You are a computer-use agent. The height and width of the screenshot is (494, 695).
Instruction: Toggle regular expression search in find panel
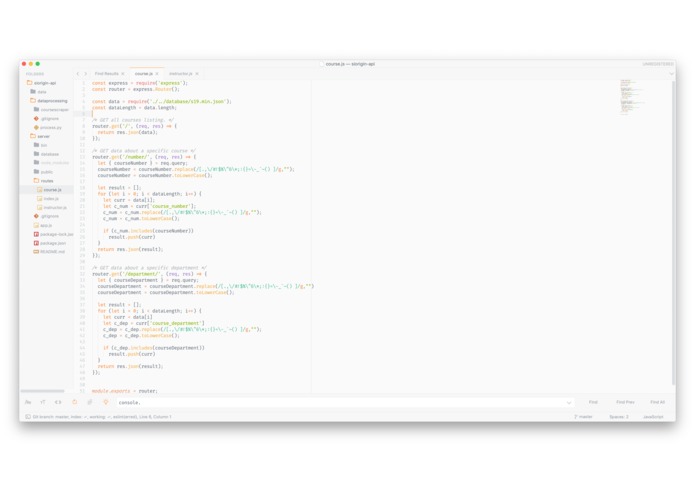coord(28,402)
